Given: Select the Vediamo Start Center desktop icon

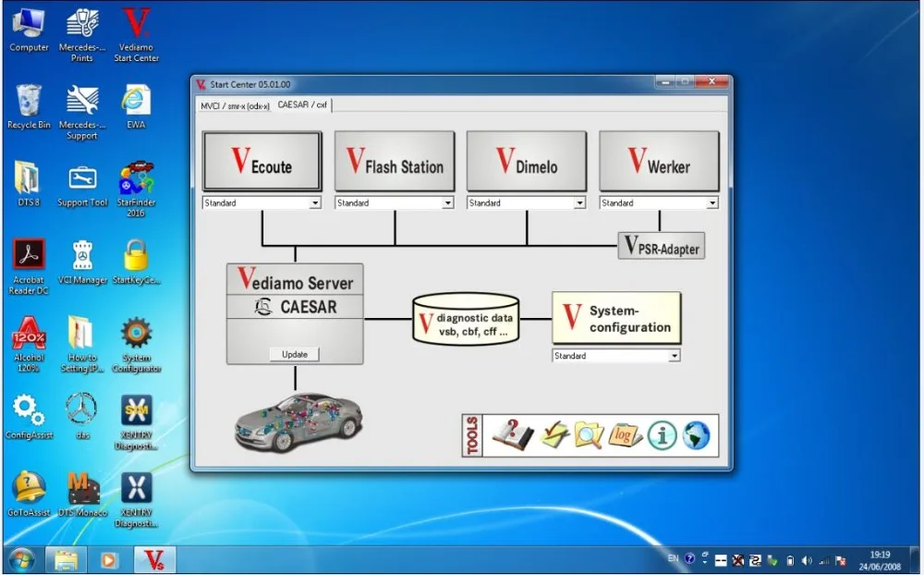Looking at the screenshot, I should (136, 35).
